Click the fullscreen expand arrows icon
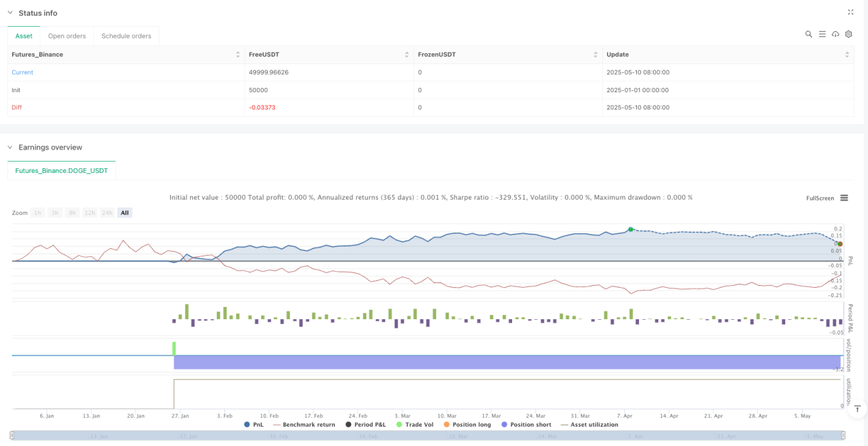This screenshot has height=446, width=868. pos(851,12)
